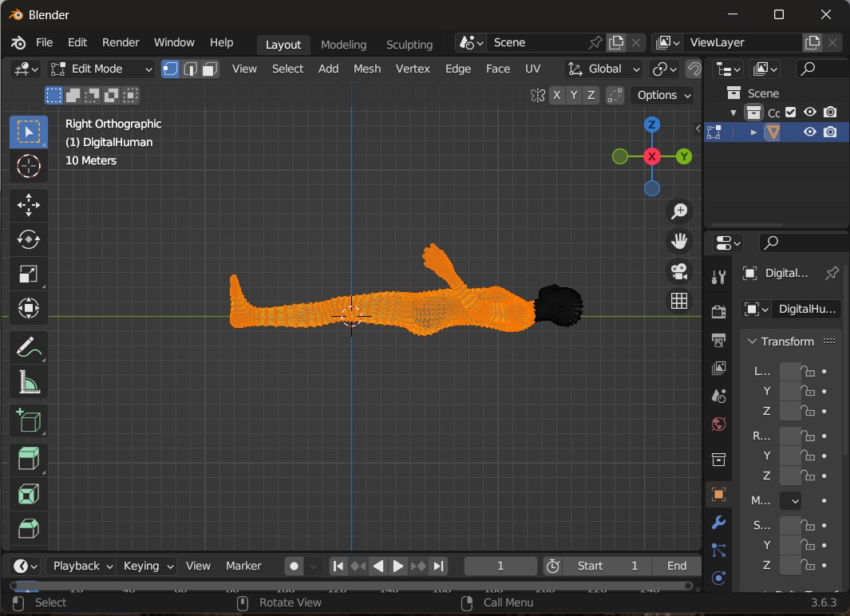Activate the Rotate tool
The image size is (850, 616).
29,239
